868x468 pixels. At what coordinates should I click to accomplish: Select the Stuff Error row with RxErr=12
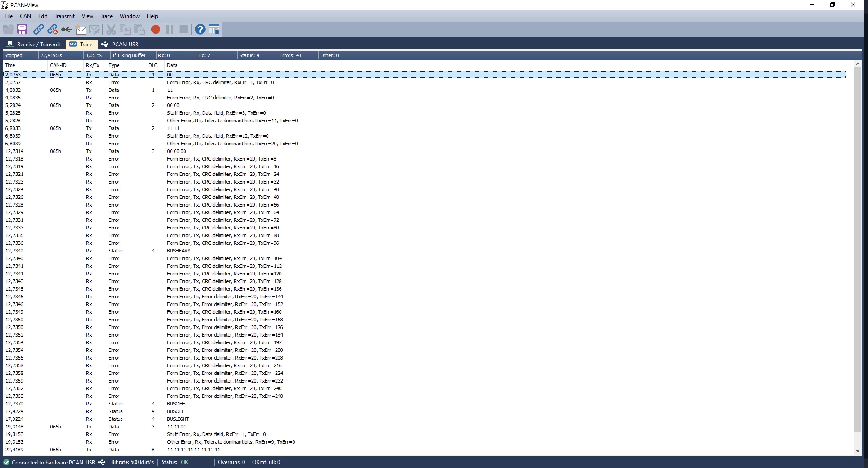click(x=424, y=136)
